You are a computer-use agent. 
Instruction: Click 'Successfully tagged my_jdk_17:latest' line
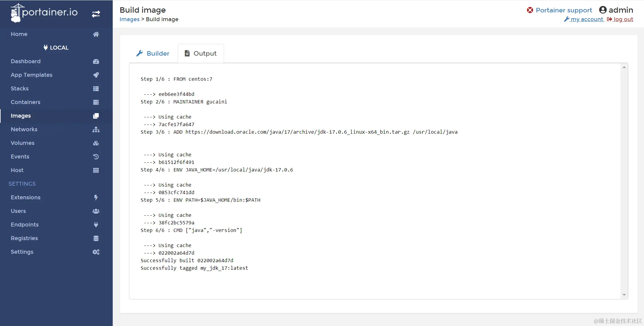coord(194,268)
